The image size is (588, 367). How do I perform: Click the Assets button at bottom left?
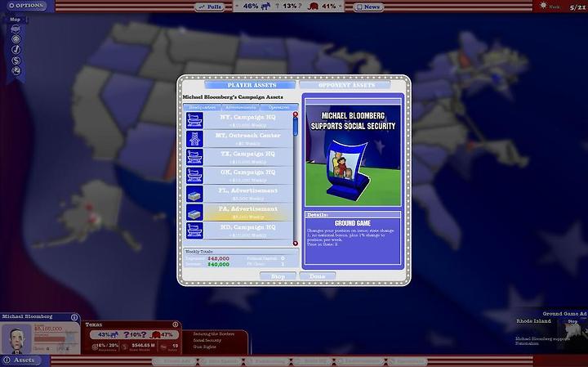24,360
